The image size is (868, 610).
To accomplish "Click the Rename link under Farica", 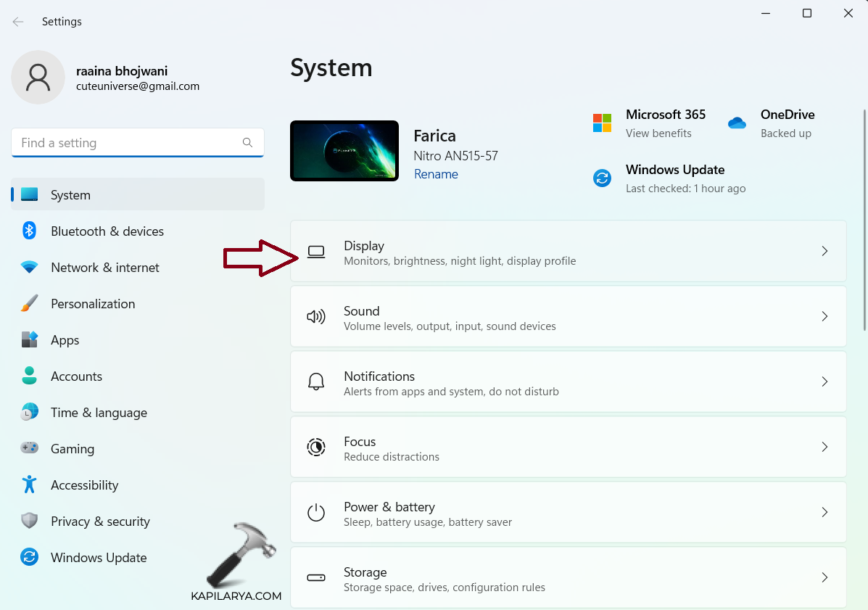I will pos(436,174).
